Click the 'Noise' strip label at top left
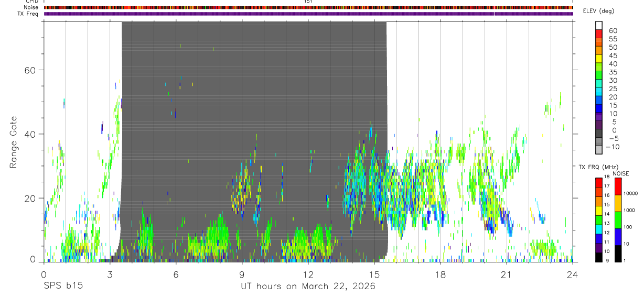This screenshot has width=644, height=297. [x=31, y=7]
